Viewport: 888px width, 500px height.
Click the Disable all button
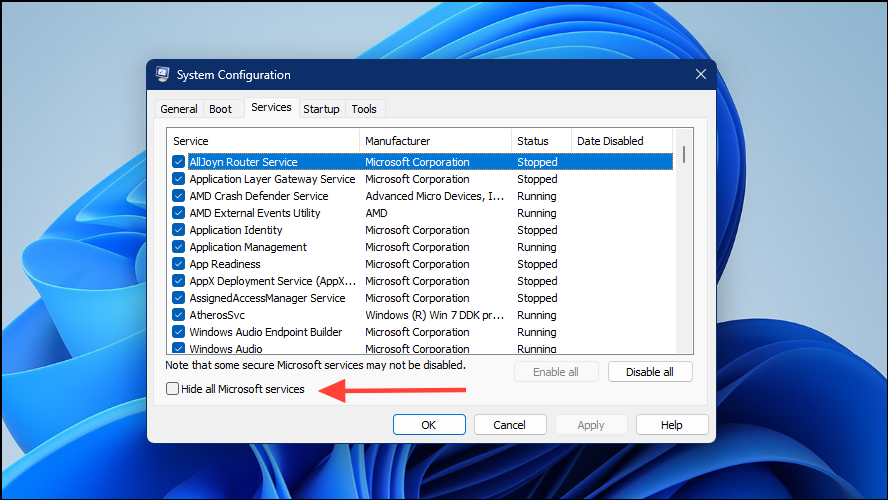coord(650,372)
